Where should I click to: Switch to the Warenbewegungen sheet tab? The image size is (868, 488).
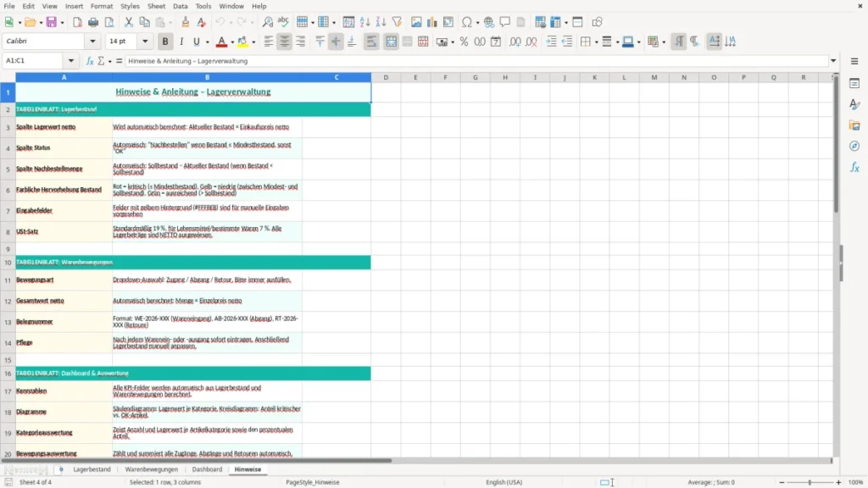152,469
